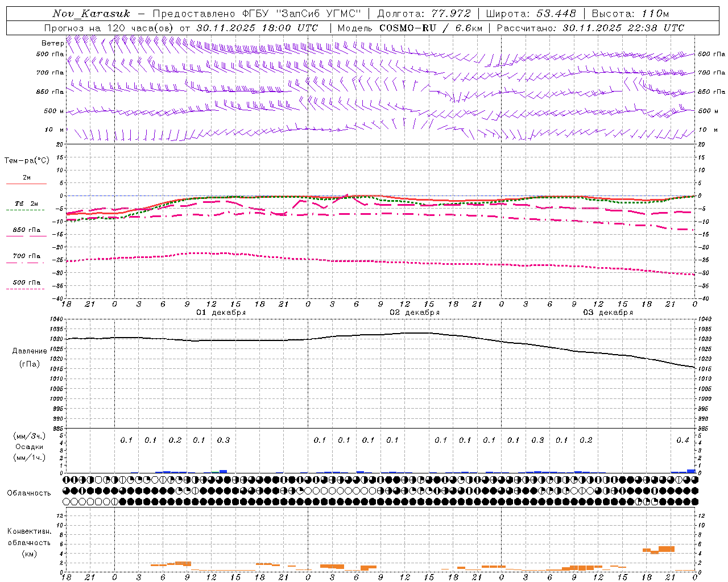Click the last blue precipitation bar before end
Screen dimensions: 728x582
point(691,471)
